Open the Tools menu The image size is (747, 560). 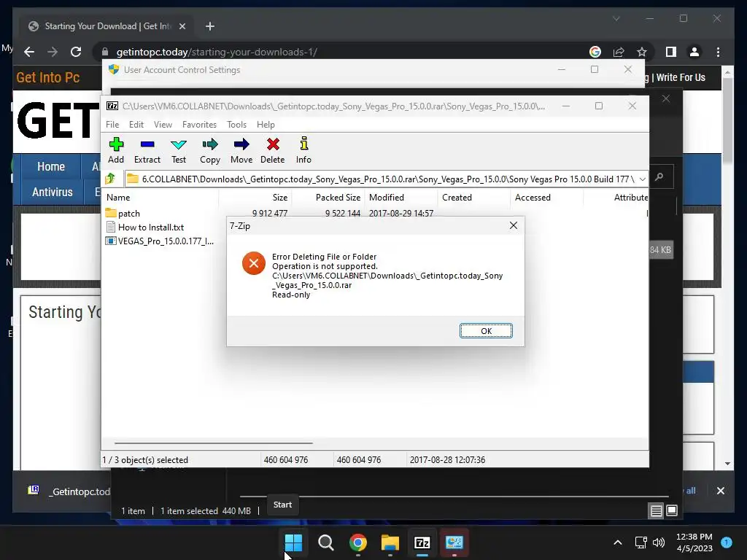(237, 124)
